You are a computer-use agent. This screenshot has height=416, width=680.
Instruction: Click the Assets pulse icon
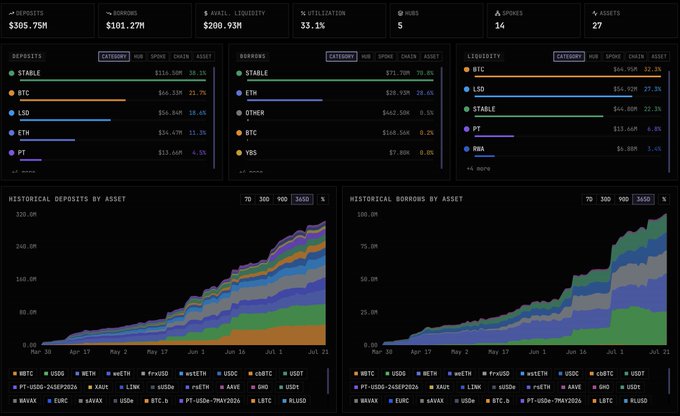[595, 13]
